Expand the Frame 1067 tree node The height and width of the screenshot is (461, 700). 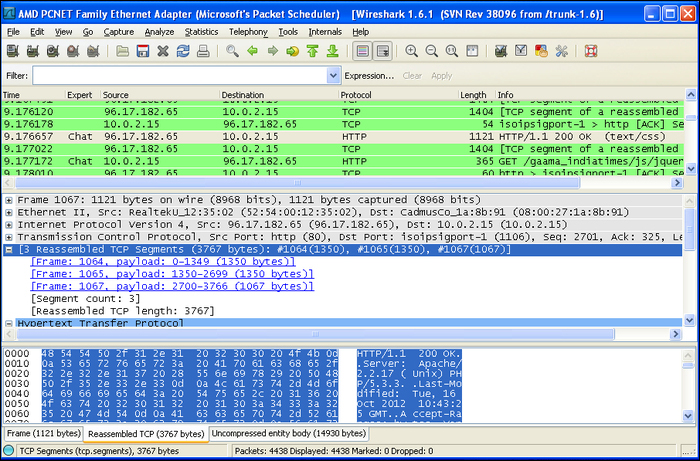coord(9,199)
